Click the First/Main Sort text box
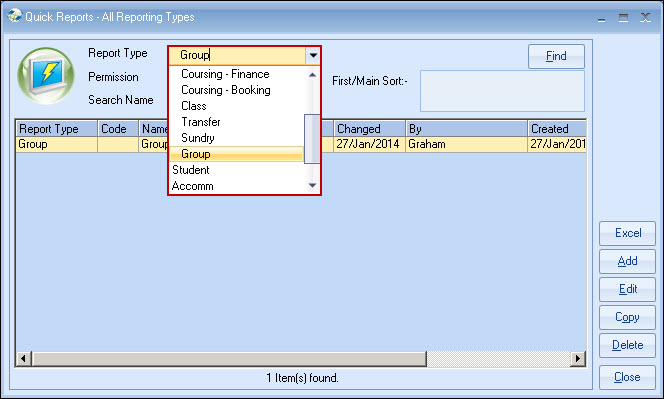 (x=502, y=91)
